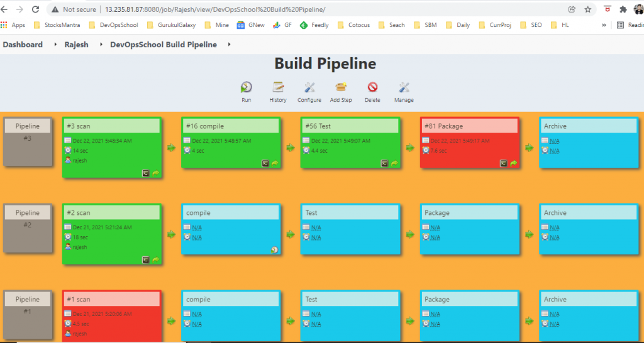Open the Dashboard breadcrumb link
Viewport: 644px width, 343px height.
(x=23, y=45)
